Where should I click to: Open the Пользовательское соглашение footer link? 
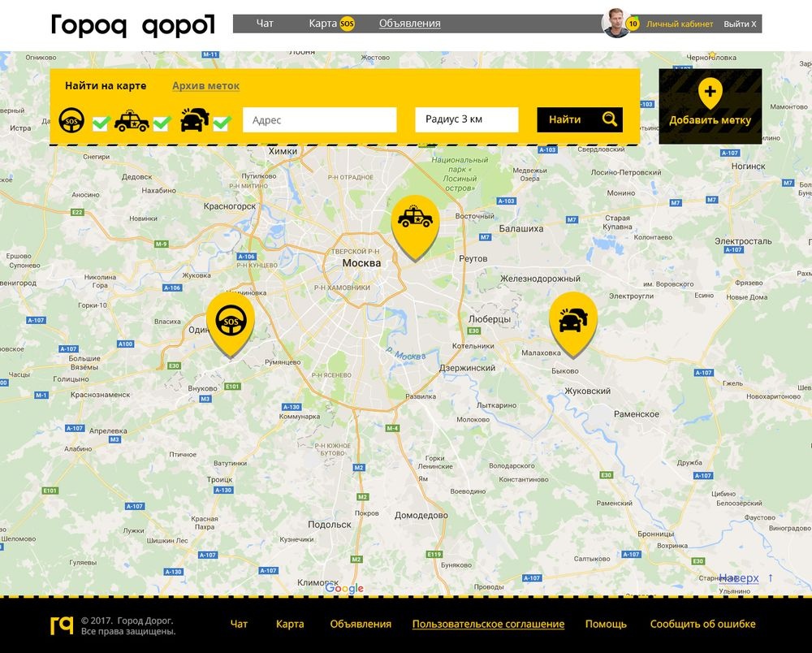[488, 624]
